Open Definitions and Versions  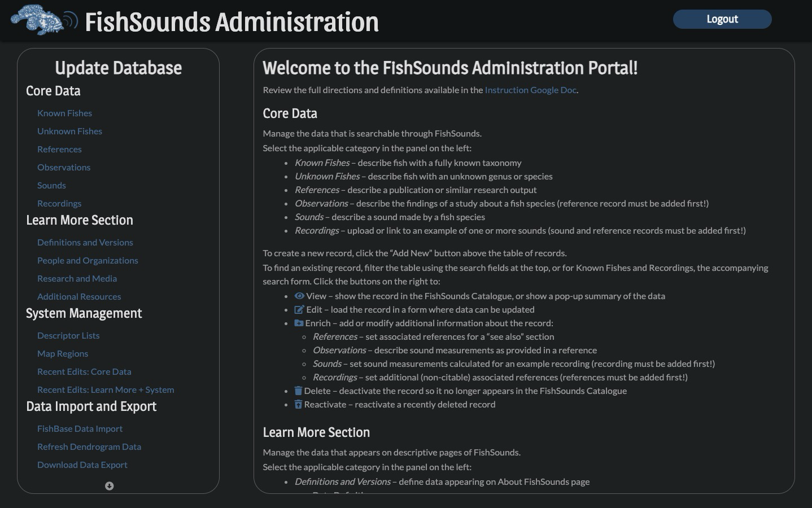click(85, 242)
